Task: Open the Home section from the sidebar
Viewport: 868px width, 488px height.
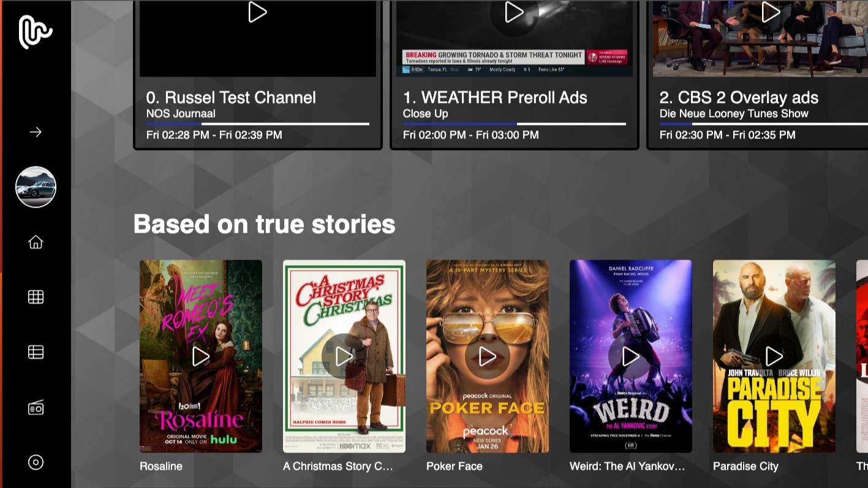Action: (36, 242)
